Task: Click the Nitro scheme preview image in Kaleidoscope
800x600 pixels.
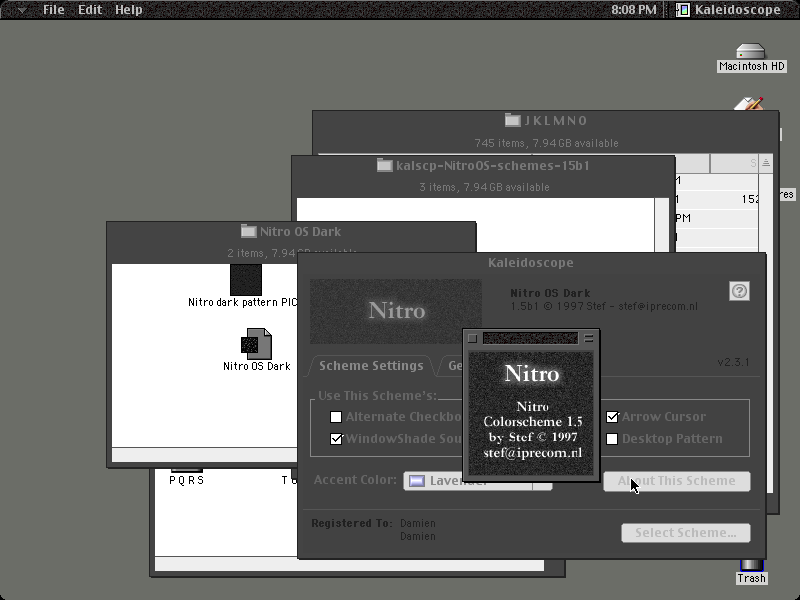Action: pos(395,311)
